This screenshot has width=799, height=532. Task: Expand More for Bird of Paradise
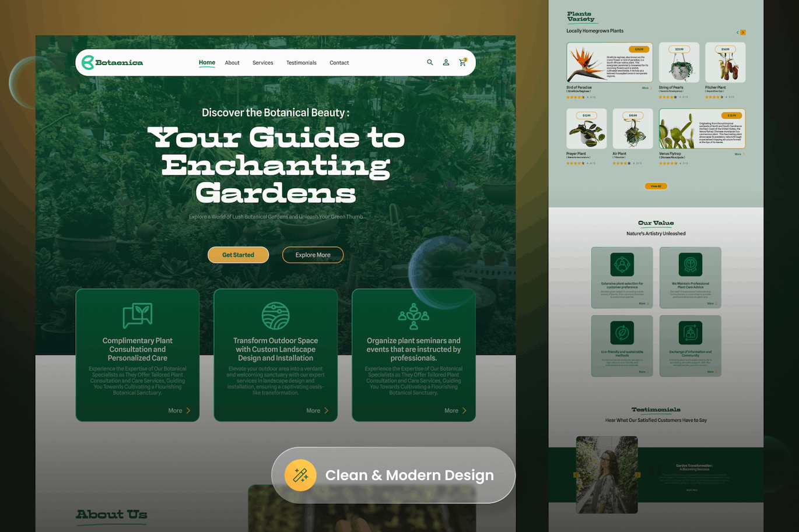tap(647, 88)
